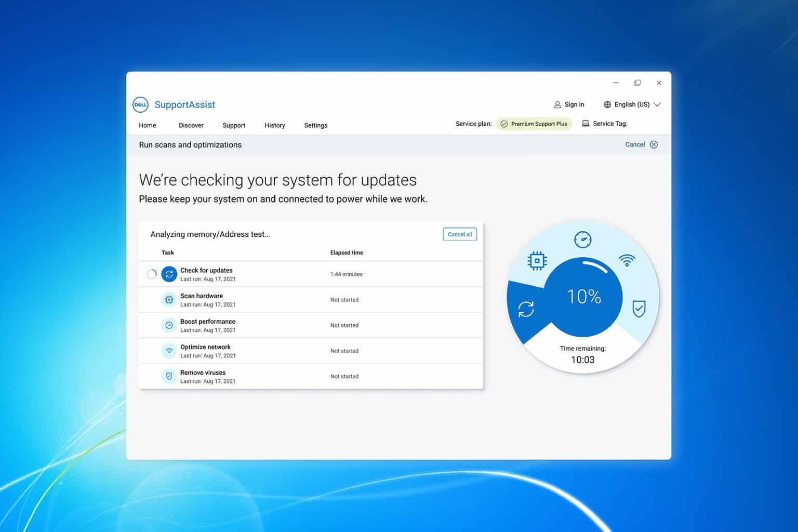The width and height of the screenshot is (798, 532).
Task: Click the Boost performance gauge icon in list
Action: [x=169, y=325]
